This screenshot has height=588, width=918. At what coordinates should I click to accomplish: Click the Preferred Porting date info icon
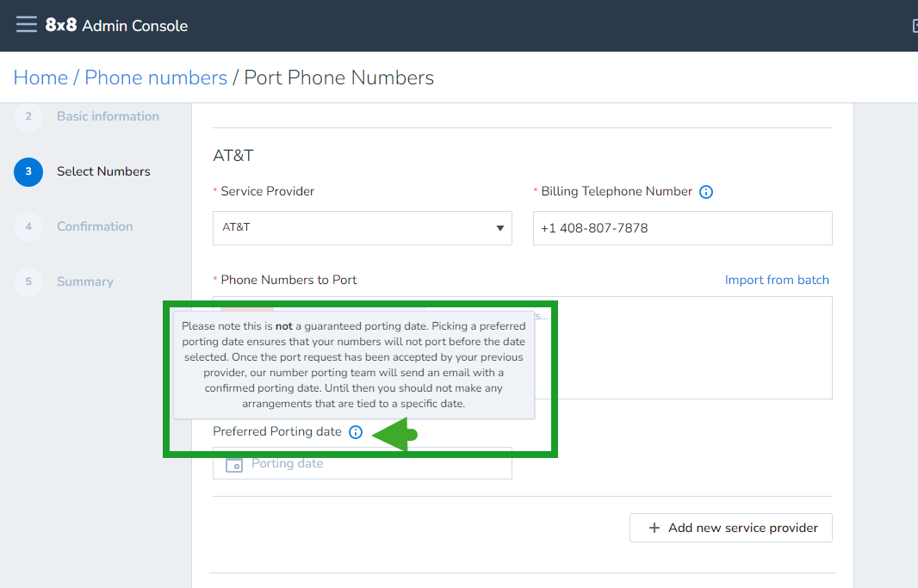pos(356,432)
